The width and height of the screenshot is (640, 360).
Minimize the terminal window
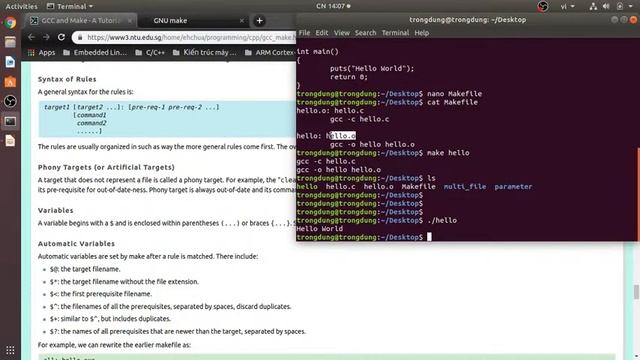click(x=614, y=20)
